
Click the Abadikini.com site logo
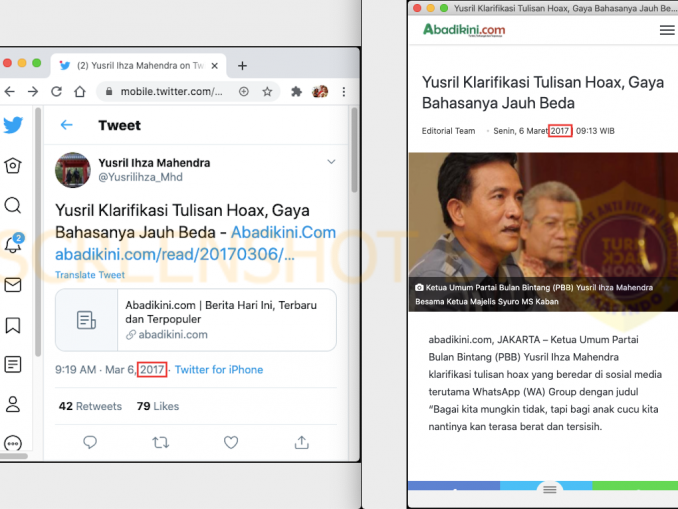point(464,29)
